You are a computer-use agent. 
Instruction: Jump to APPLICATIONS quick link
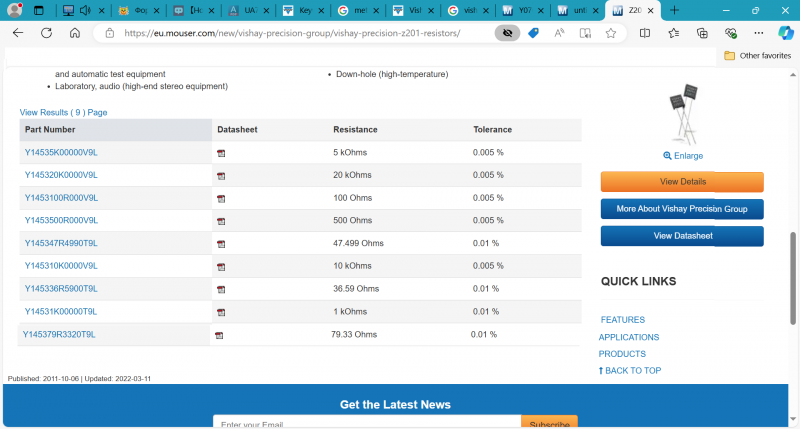[x=629, y=337]
